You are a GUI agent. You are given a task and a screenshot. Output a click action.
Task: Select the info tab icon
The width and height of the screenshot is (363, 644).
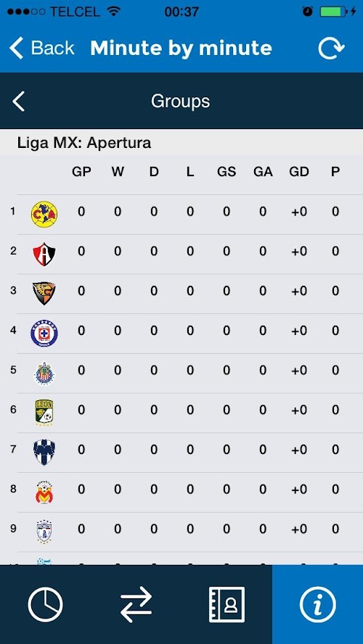[317, 605]
